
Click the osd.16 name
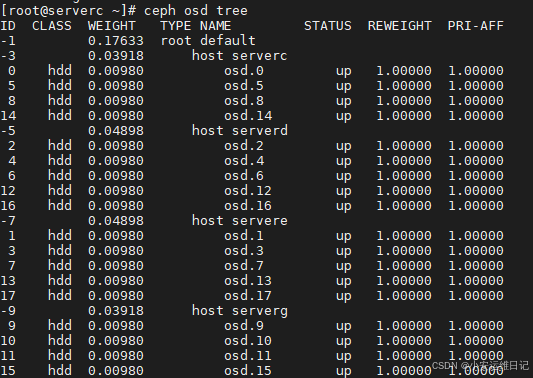coord(248,206)
